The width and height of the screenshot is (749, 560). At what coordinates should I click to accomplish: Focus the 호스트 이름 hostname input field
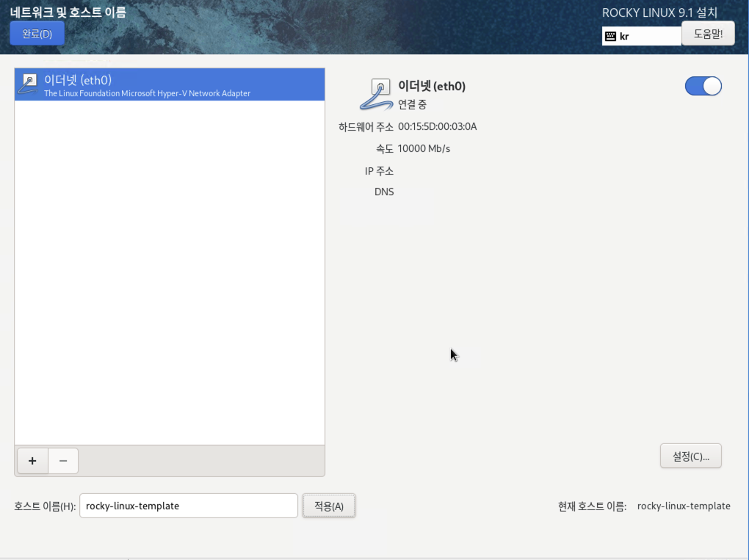pos(189,506)
